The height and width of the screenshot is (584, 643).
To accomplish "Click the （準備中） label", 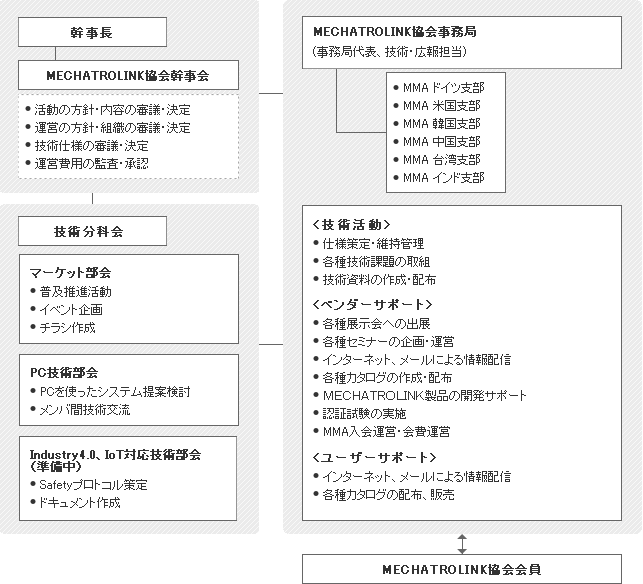I will [x=56, y=466].
